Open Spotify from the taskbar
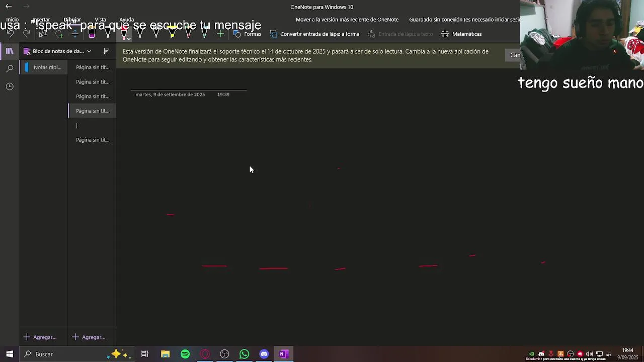This screenshot has height=362, width=644. (x=185, y=354)
